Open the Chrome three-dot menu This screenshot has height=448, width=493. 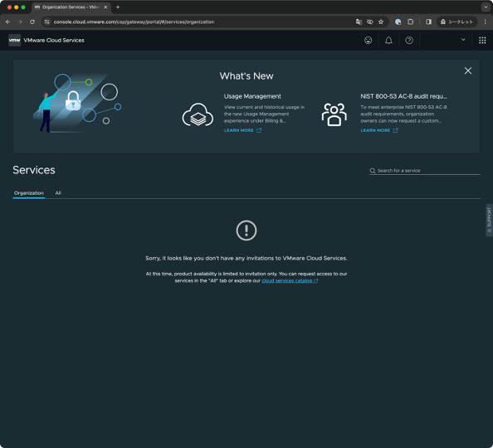486,22
